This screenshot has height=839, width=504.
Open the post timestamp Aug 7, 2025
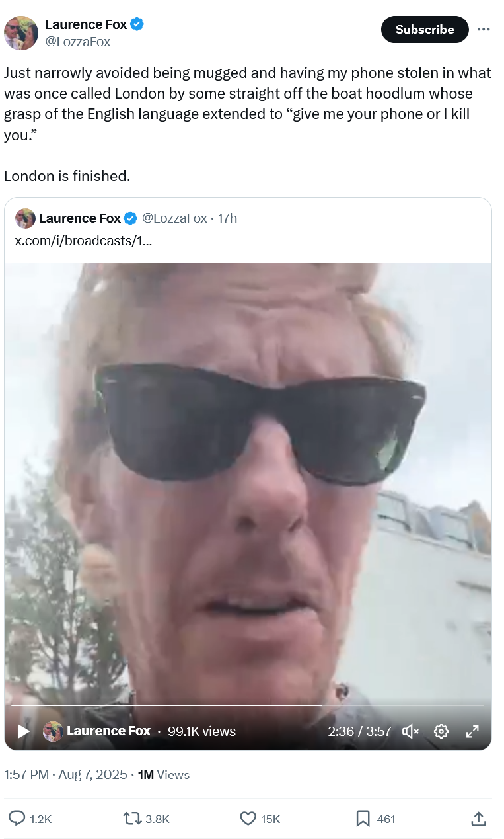[x=92, y=774]
